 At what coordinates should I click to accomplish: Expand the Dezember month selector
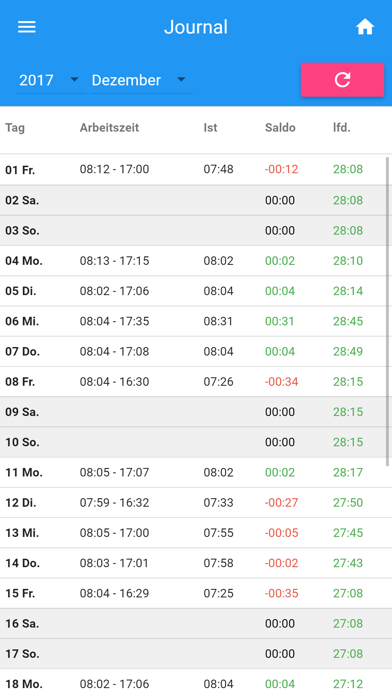(x=141, y=80)
